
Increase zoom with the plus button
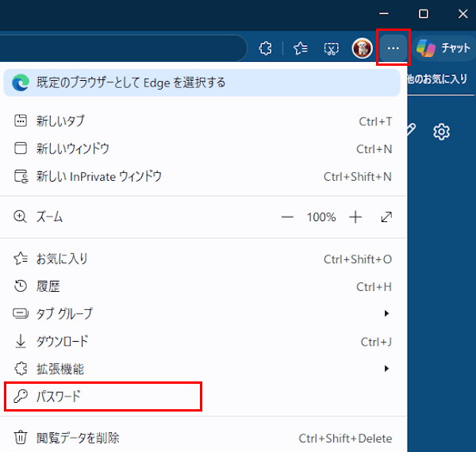tap(355, 217)
